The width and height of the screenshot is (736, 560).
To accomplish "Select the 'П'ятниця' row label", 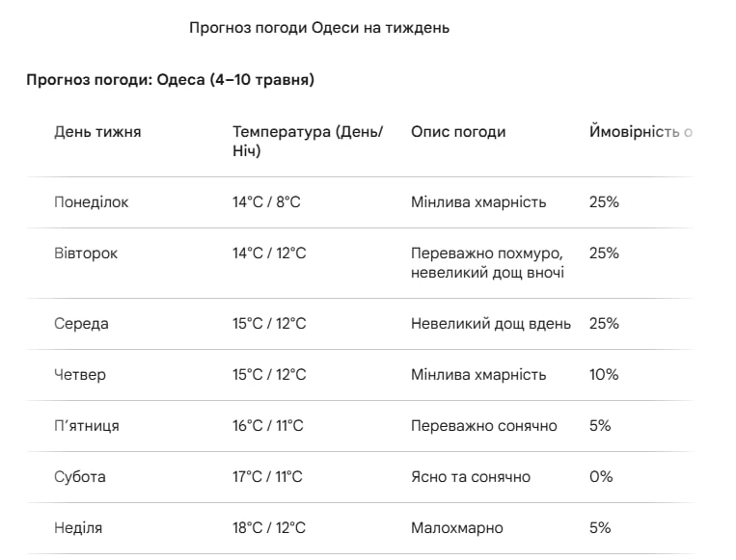I will click(x=87, y=426).
